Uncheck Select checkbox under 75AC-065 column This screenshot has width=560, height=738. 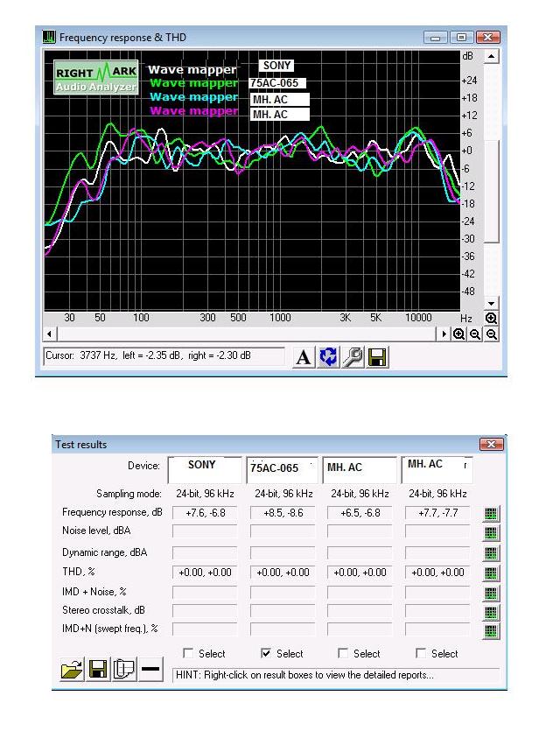click(266, 653)
